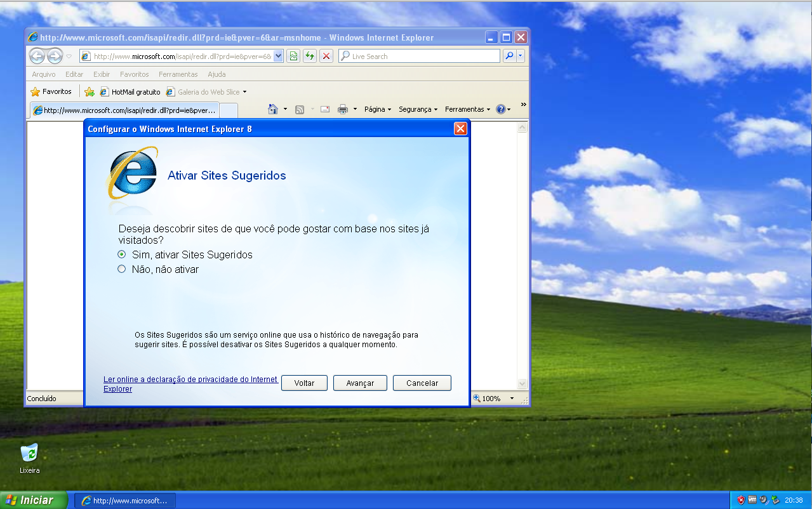Click the Compatibility View icon
Image resolution: width=812 pixels, height=509 pixels.
(x=293, y=56)
